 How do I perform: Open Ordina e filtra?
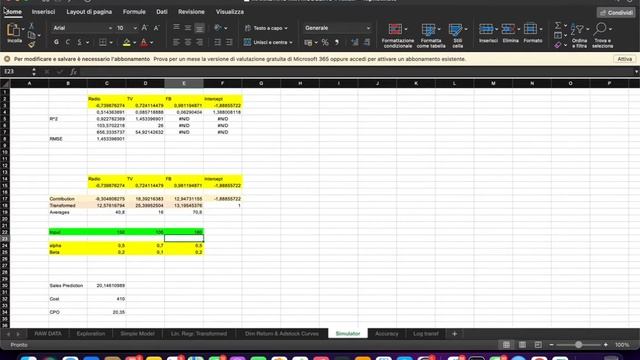tap(579, 36)
